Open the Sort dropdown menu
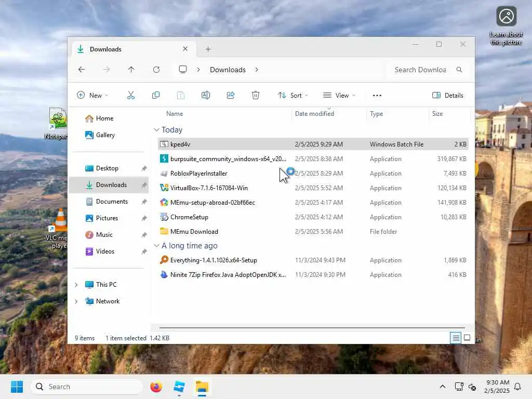This screenshot has width=532, height=399. pos(293,96)
